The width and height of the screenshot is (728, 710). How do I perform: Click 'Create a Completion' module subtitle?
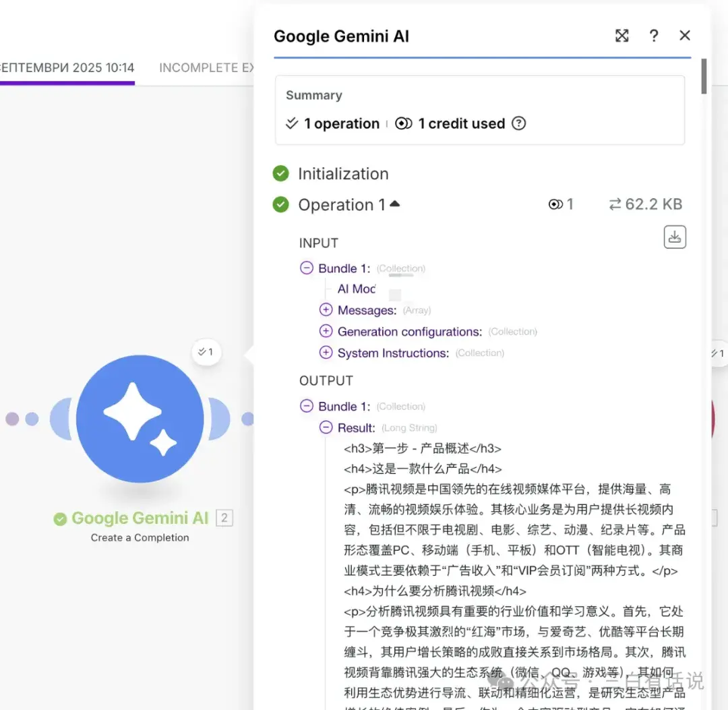pyautogui.click(x=140, y=537)
